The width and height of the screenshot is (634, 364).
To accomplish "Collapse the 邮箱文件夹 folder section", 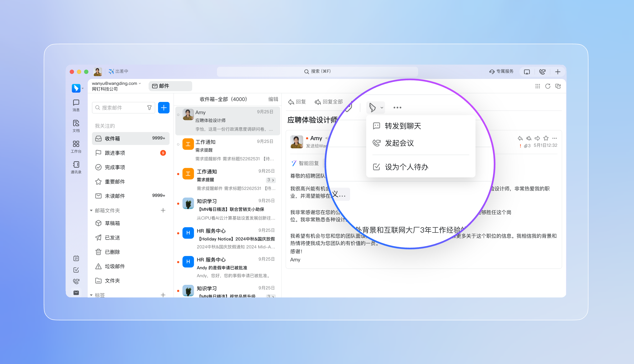I will 91,210.
